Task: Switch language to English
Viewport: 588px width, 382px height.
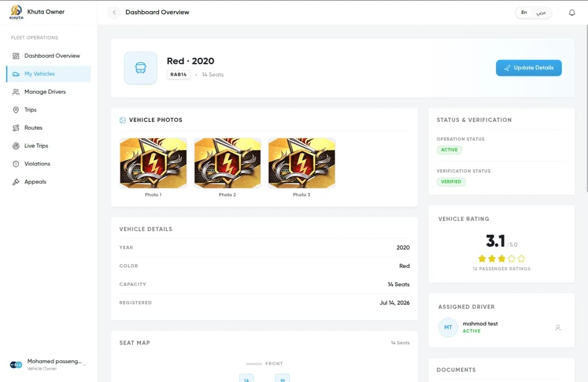Action: click(524, 12)
